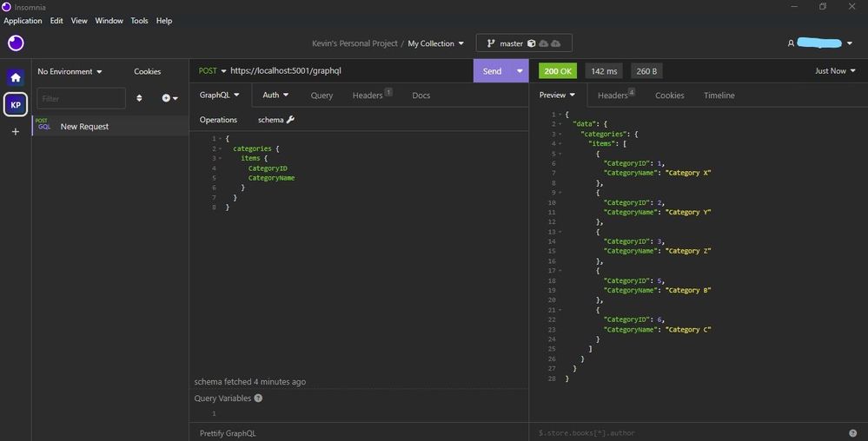Image resolution: width=868 pixels, height=441 pixels.
Task: Switch to the Query tab
Action: pos(321,95)
